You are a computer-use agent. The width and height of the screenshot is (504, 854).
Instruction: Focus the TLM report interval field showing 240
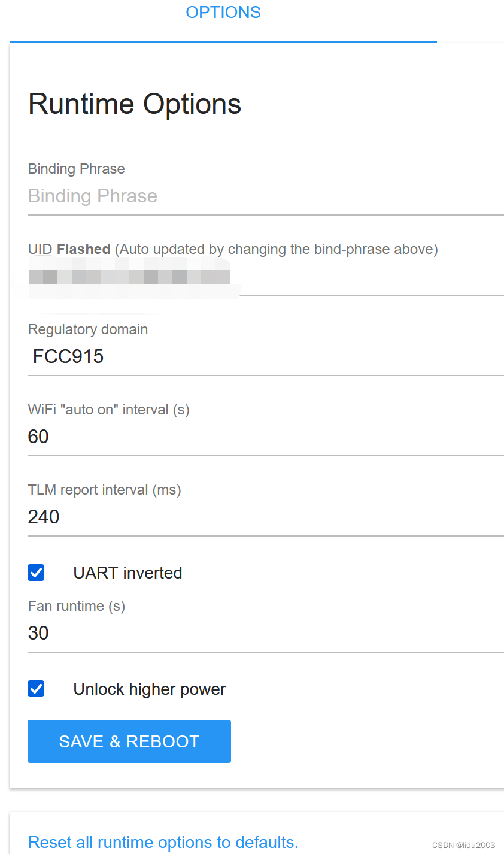coord(265,517)
